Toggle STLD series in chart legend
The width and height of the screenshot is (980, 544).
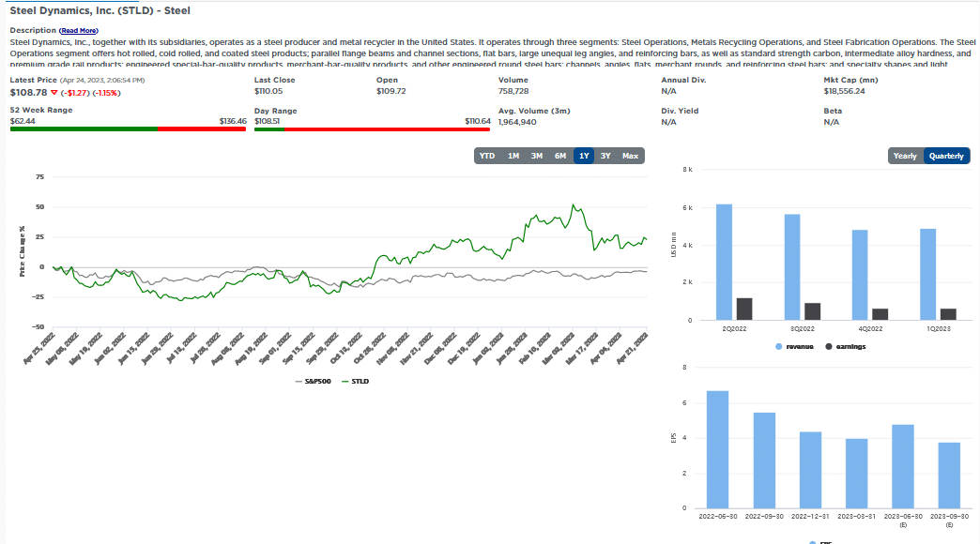[355, 381]
